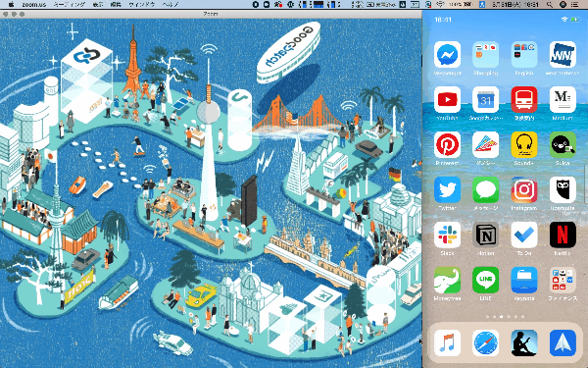The height and width of the screenshot is (368, 588).
Task: Open the Kindle app in the dock
Action: pyautogui.click(x=524, y=342)
